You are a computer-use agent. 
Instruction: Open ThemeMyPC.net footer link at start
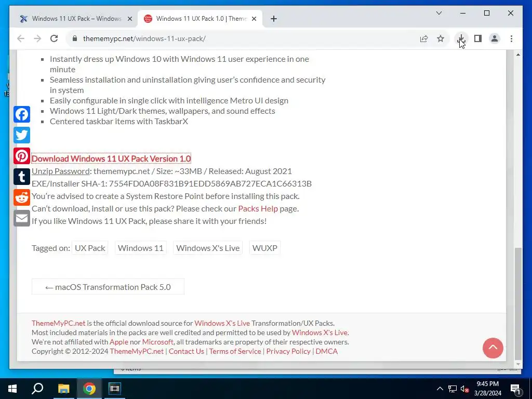coord(58,323)
